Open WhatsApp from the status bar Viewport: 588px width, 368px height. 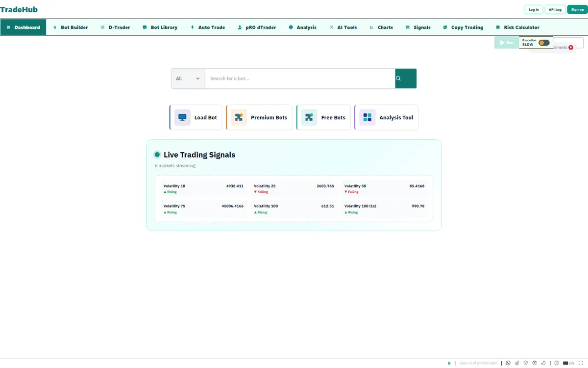(x=508, y=363)
